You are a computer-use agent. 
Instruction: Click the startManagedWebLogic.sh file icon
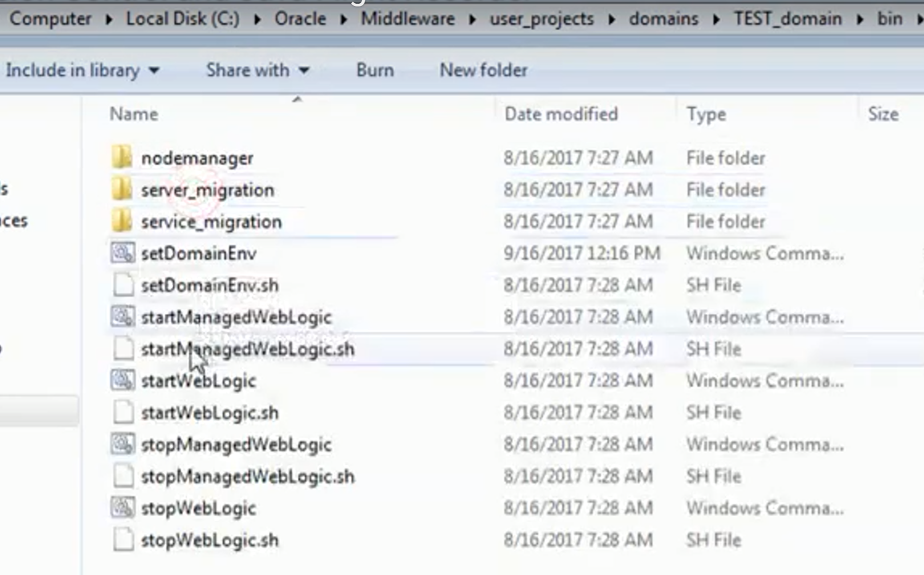(124, 348)
